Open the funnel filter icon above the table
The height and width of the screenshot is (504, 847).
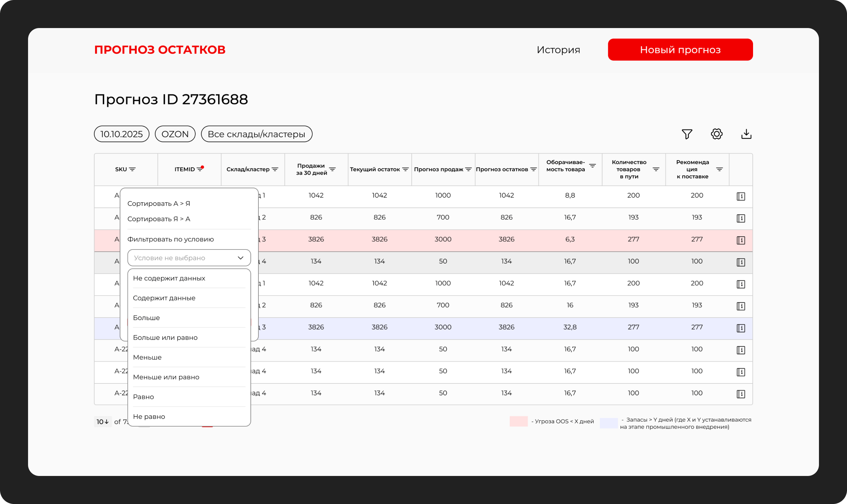point(687,134)
